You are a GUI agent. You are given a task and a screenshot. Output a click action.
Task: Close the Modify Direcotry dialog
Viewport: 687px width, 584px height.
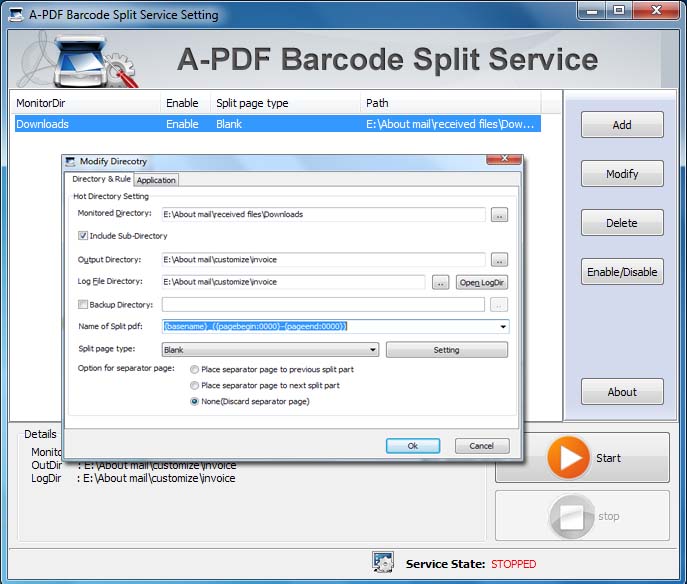[x=504, y=159]
